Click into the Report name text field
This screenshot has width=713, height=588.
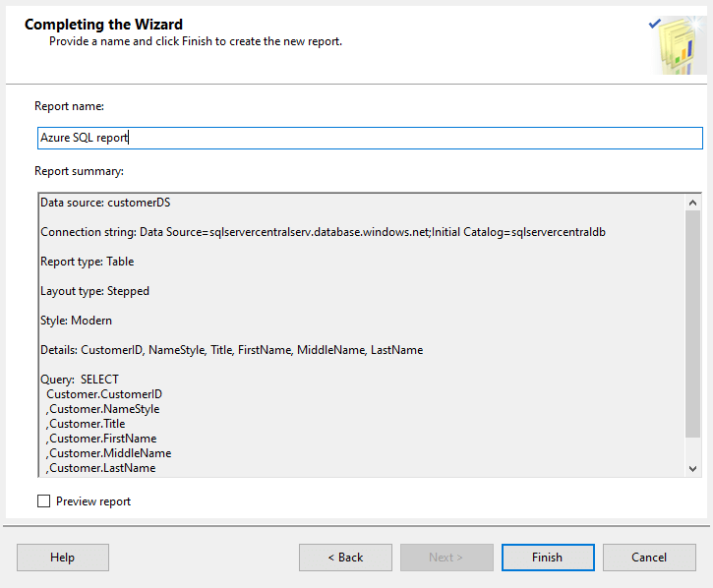(369, 138)
